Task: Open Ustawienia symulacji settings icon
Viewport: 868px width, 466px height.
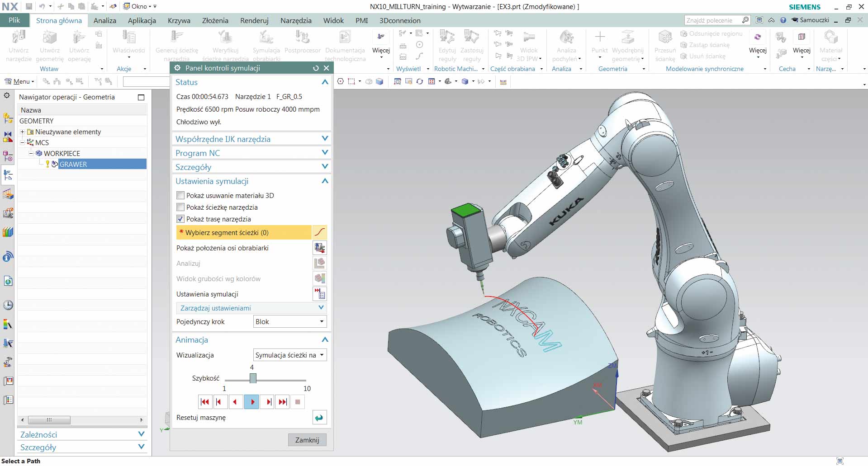Action: (320, 294)
